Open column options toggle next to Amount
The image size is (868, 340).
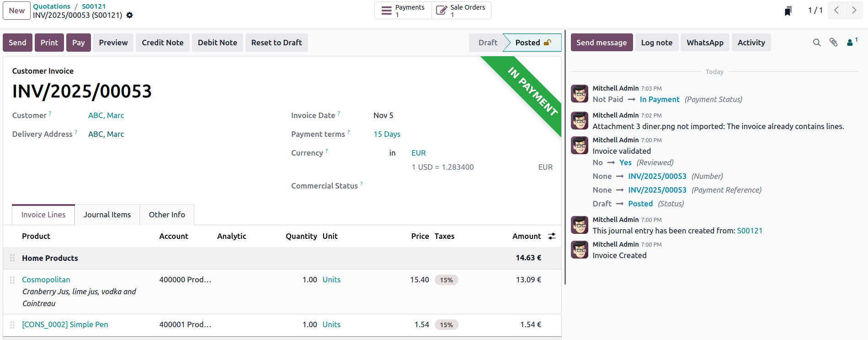click(552, 236)
